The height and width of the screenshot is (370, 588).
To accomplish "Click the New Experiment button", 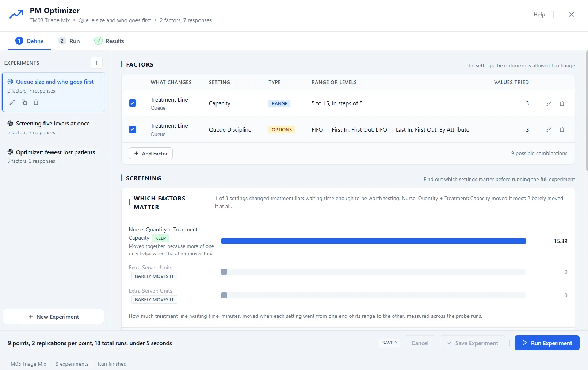I will (54, 317).
